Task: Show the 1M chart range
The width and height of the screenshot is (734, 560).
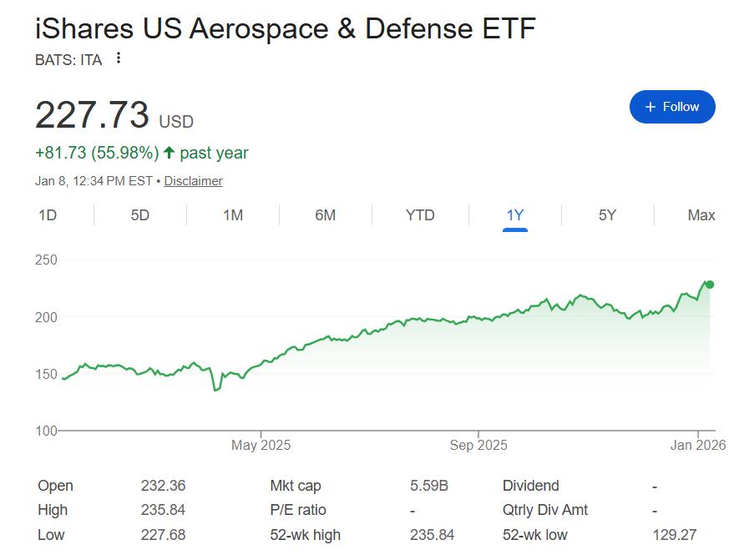Action: tap(233, 215)
